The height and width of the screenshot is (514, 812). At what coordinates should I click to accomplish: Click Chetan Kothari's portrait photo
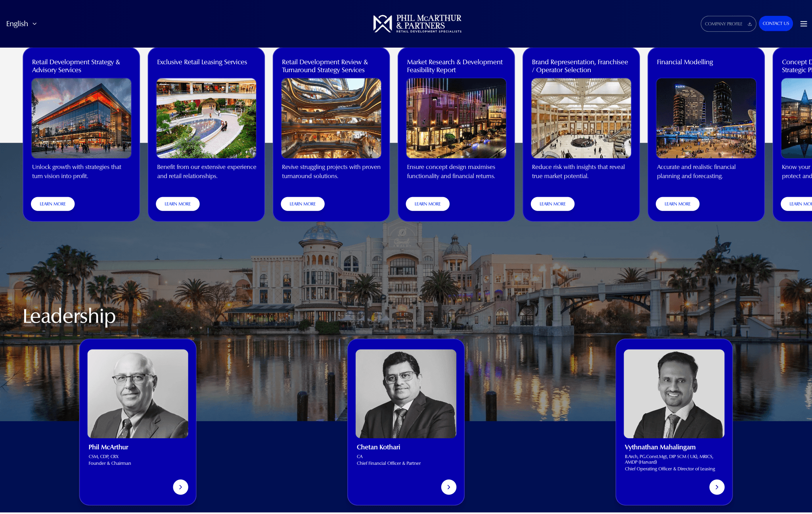click(x=406, y=393)
